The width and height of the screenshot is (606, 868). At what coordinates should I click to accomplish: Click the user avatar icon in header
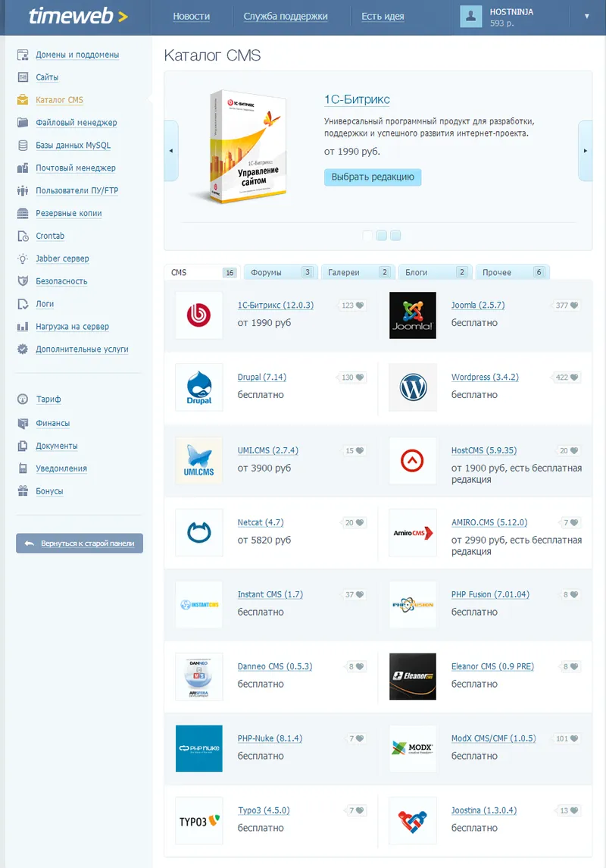click(471, 17)
